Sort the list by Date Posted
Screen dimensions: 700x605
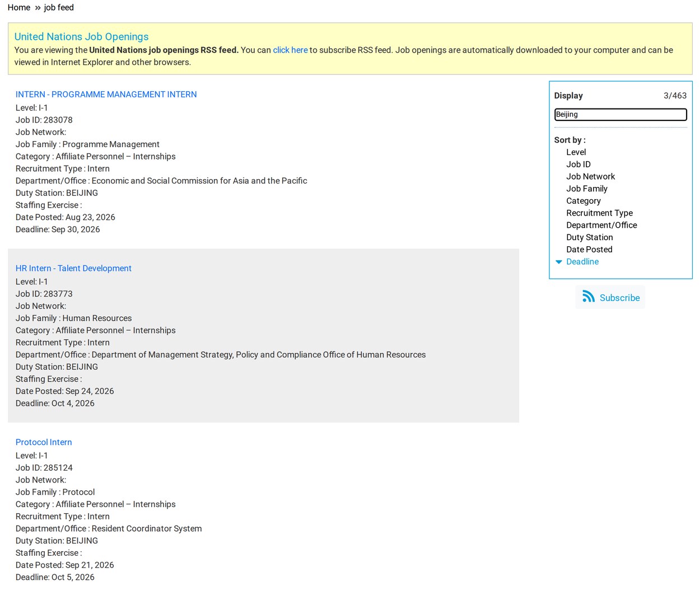pos(589,250)
